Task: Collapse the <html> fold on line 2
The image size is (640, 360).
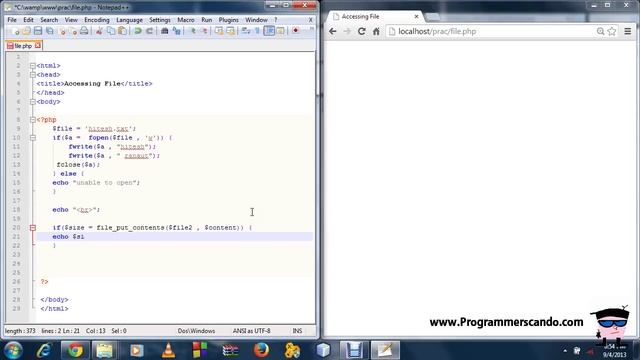Action: [x=33, y=66]
